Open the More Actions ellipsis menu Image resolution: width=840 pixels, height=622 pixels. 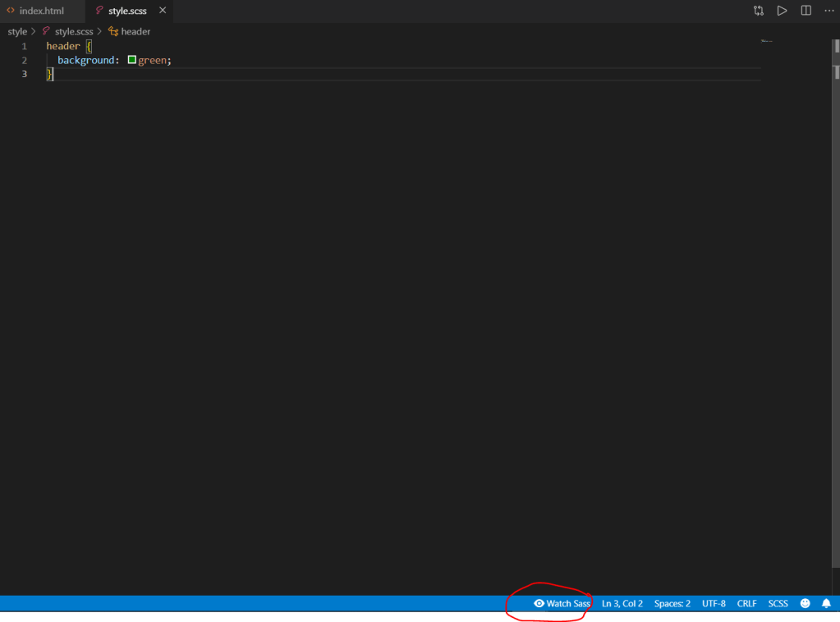(x=829, y=11)
